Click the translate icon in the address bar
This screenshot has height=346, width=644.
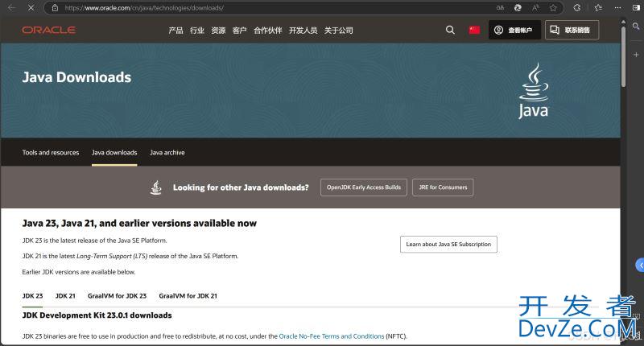(500, 8)
